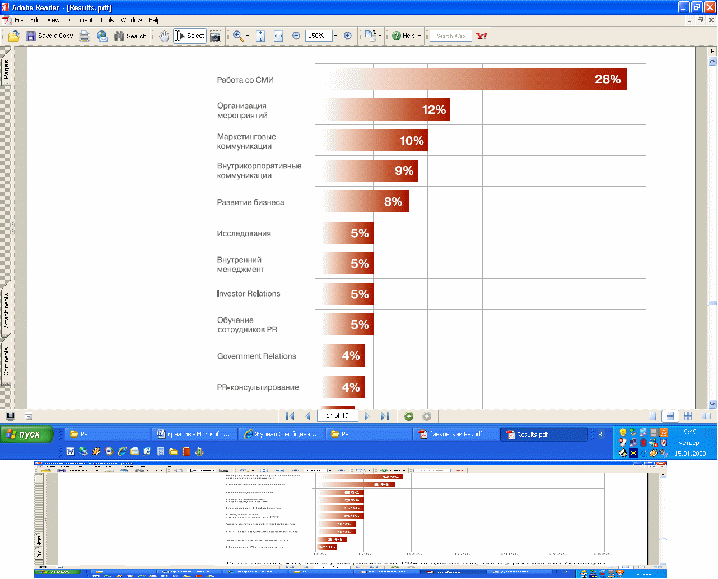Click the Help toolbar button
The image size is (718, 579).
pos(403,36)
